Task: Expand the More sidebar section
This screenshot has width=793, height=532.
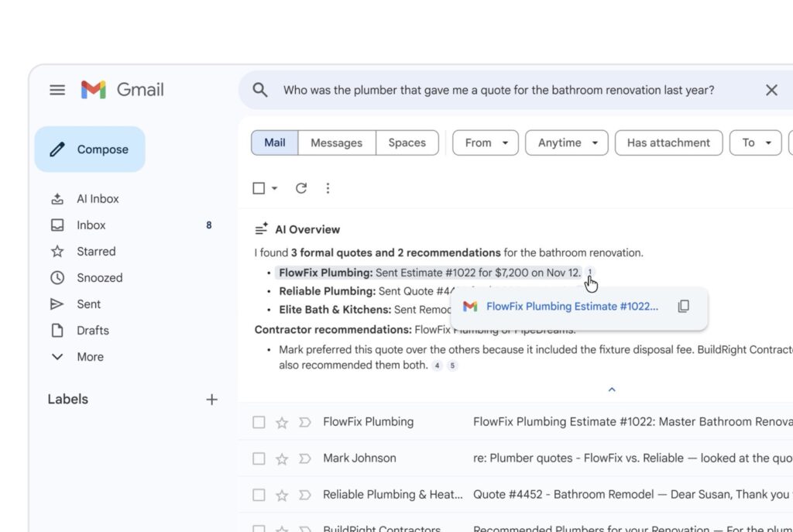Action: 90,356
